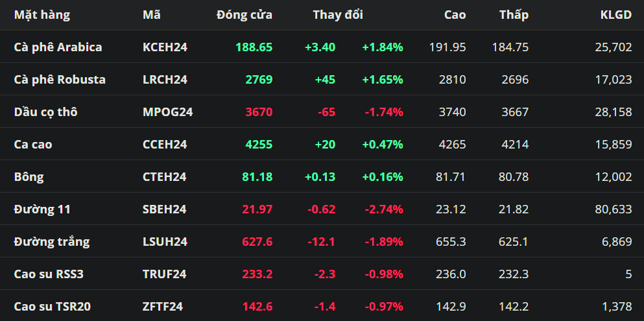Click the KCEH24 ticker code
Image resolution: width=644 pixels, height=321 pixels.
pyautogui.click(x=165, y=47)
